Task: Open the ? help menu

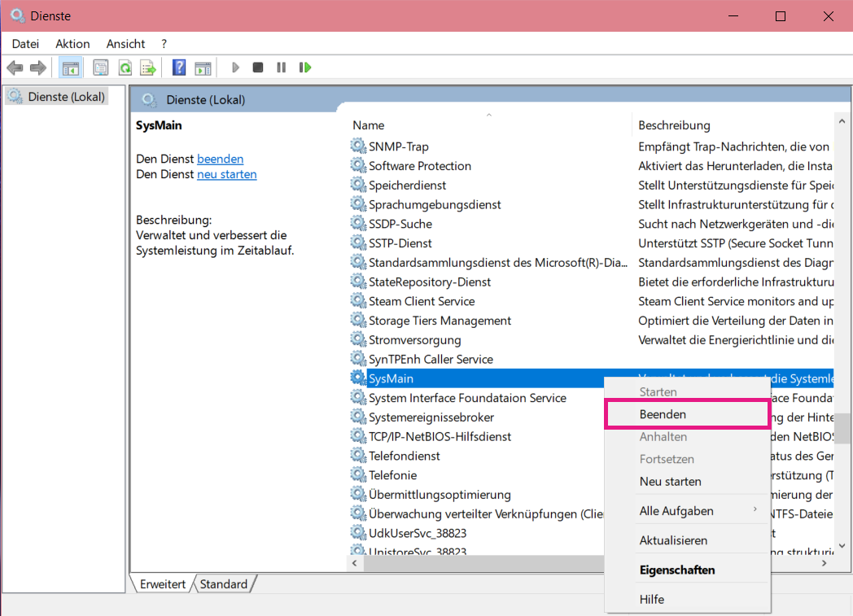Action: pyautogui.click(x=164, y=44)
